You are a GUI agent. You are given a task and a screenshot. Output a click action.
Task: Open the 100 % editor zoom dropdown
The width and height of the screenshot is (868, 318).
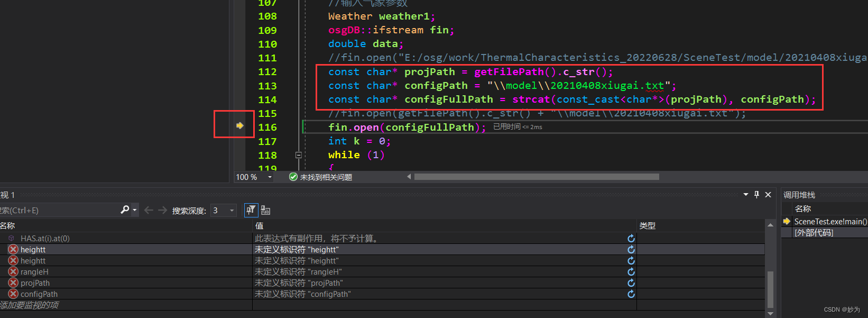coord(270,177)
